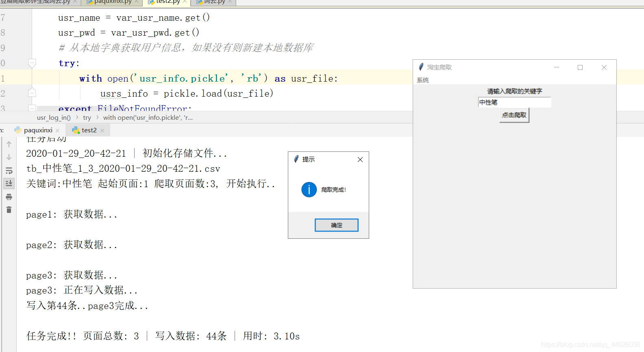Click the 写入第44条 output line
Image resolution: width=644 pixels, height=352 pixels.
click(87, 306)
